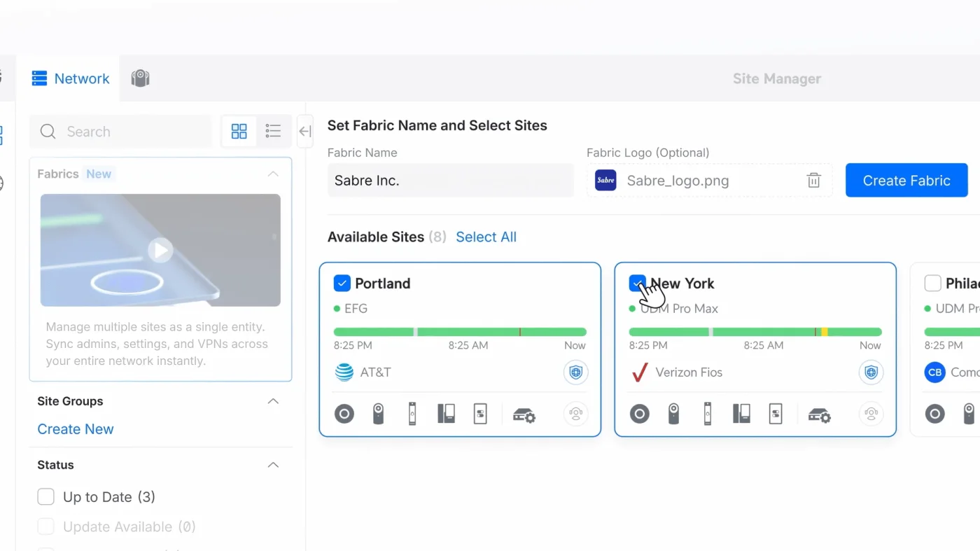The image size is (980, 551).
Task: Click the CB Comcast badge in third card
Action: [934, 372]
